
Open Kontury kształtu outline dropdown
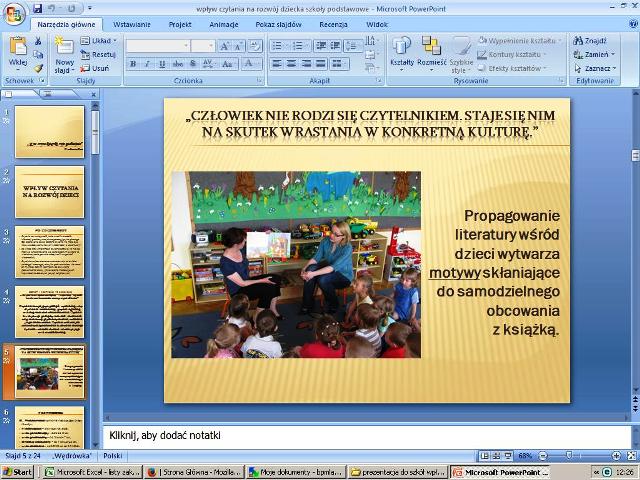tap(512, 54)
